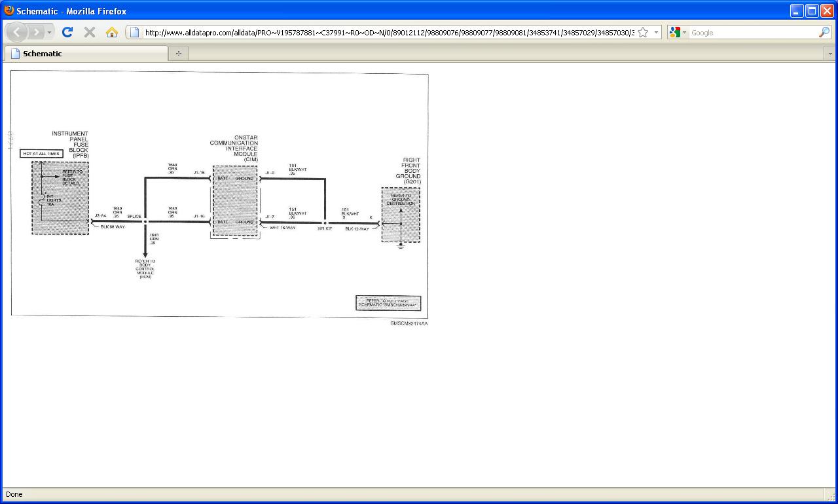Click the 'RIGHT FRONT BODY GROUND' label
Image resolution: width=838 pixels, height=504 pixels.
point(409,171)
